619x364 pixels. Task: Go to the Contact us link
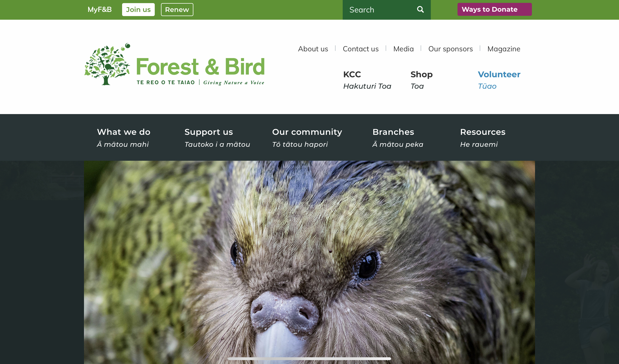pos(361,49)
